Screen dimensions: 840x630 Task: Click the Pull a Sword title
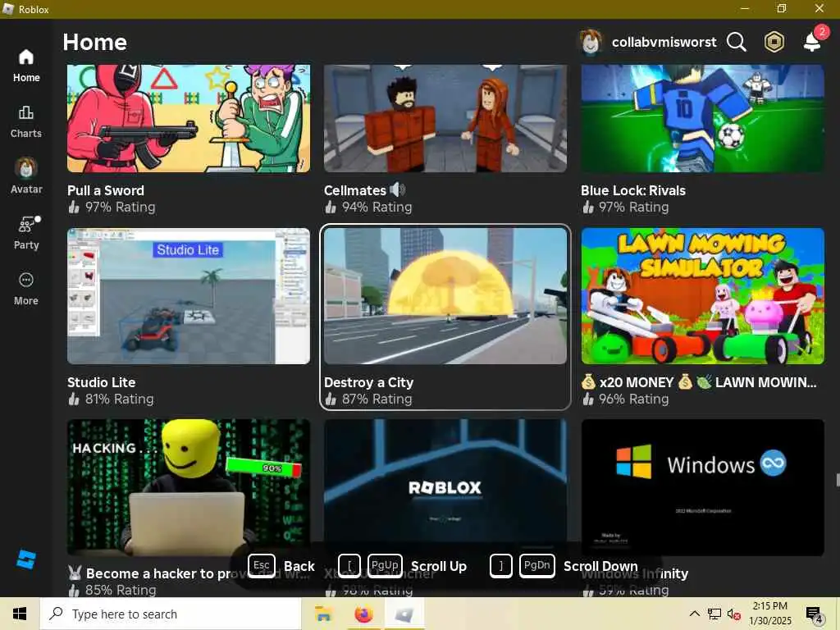point(106,190)
